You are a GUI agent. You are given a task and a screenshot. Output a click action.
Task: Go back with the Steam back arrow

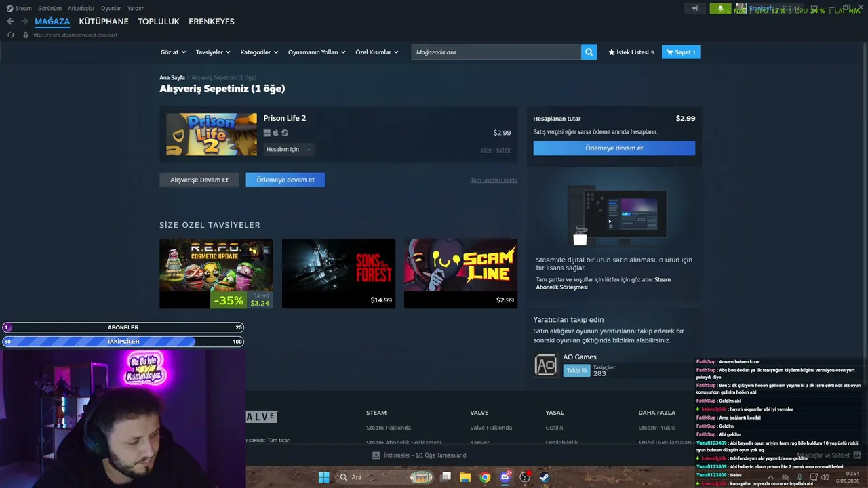pos(10,22)
